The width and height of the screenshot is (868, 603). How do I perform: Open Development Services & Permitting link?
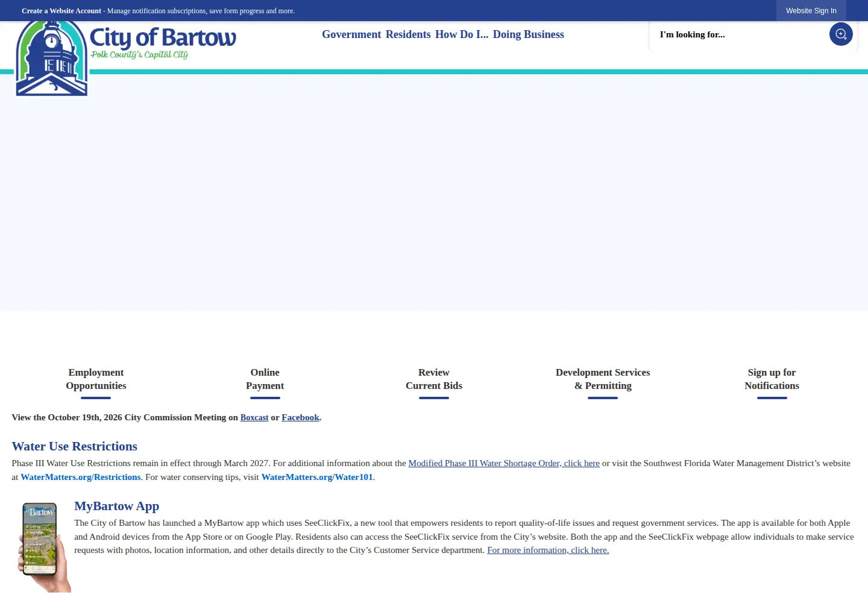coord(603,379)
